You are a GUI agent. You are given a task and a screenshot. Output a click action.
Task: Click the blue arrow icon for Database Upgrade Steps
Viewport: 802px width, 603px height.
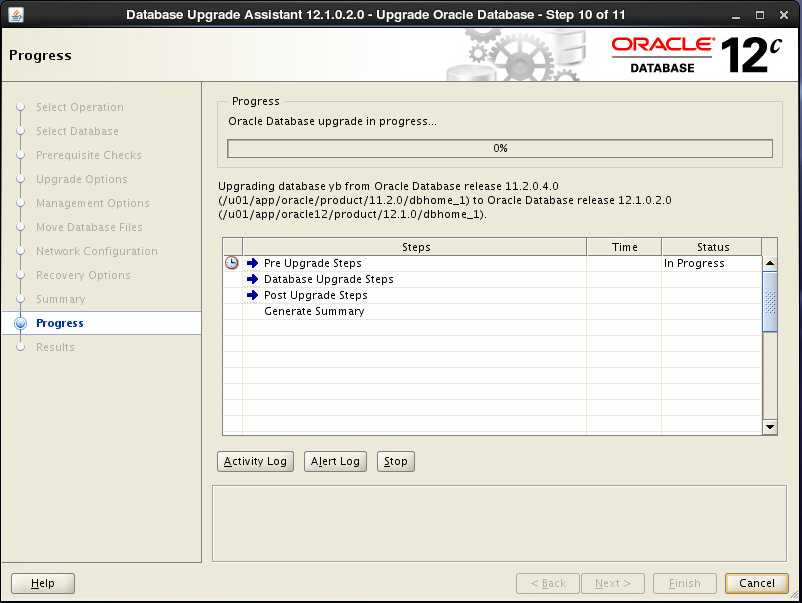(x=253, y=279)
